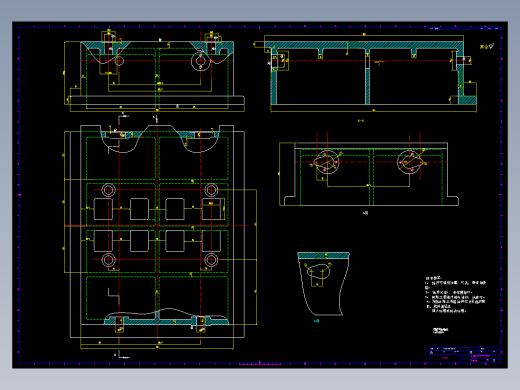
Task: Click the cyan label beneath the detail view
Action: click(x=317, y=321)
